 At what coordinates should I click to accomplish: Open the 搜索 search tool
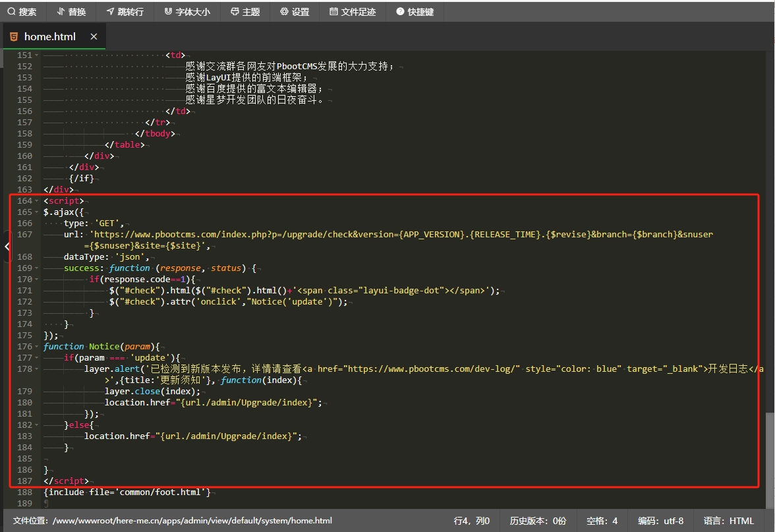22,12
